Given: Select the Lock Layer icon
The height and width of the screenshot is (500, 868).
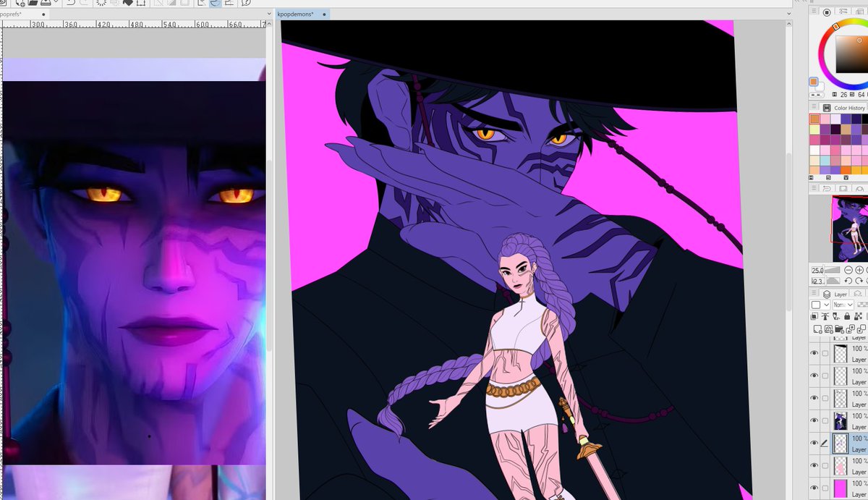Looking at the screenshot, I should 847,316.
